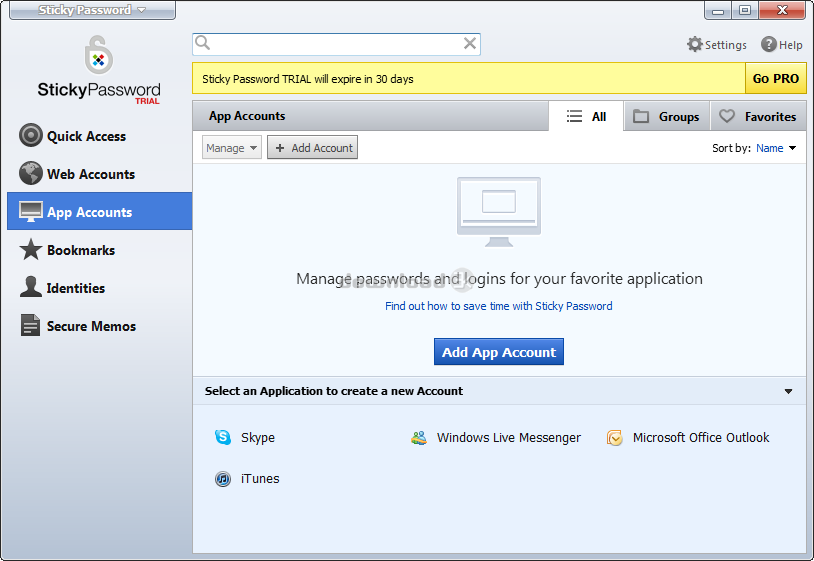Viewport: 814px width, 561px height.
Task: Clear search with the X icon
Action: pos(470,44)
